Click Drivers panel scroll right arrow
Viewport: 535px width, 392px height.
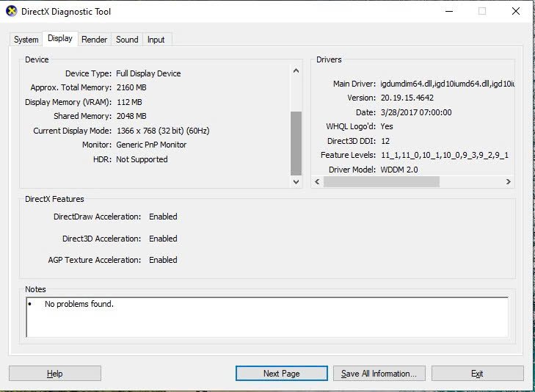509,181
